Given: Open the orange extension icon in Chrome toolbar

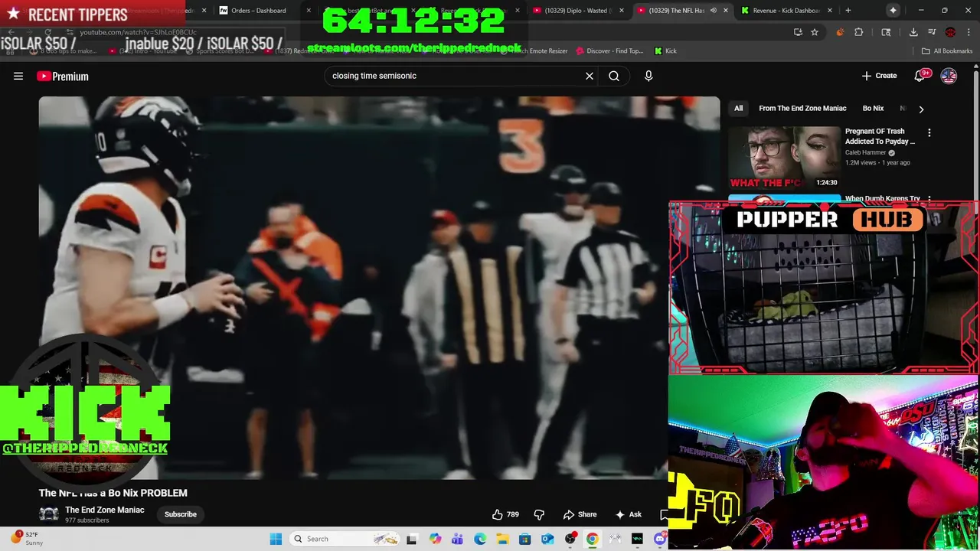Looking at the screenshot, I should tap(840, 32).
